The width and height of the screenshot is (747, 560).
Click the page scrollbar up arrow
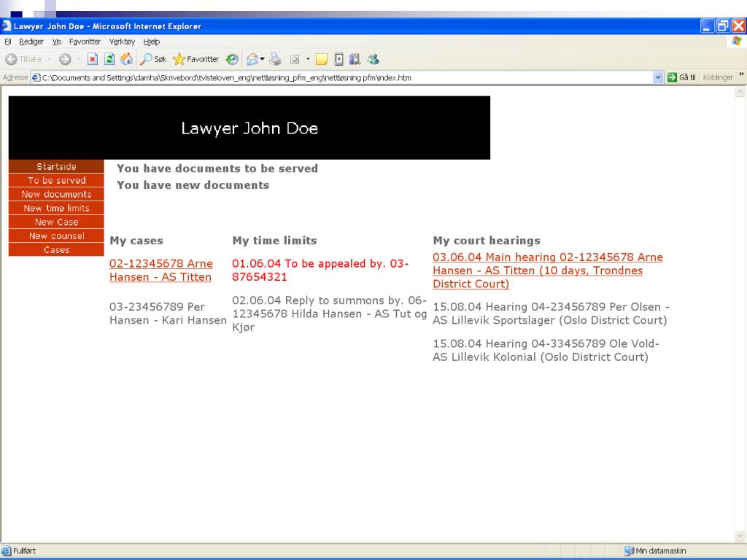pyautogui.click(x=740, y=91)
